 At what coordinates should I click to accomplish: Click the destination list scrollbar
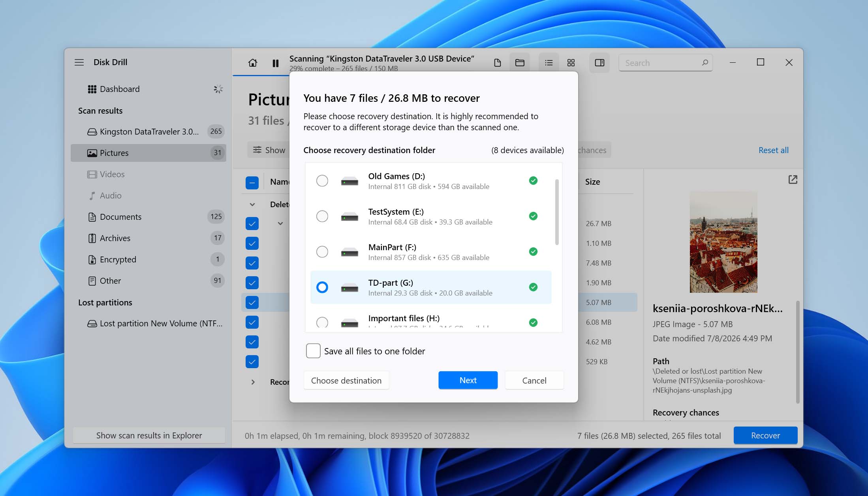[557, 212]
